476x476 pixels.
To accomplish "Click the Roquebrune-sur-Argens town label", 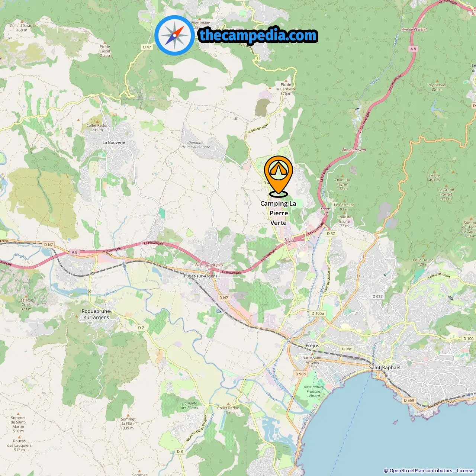I will pyautogui.click(x=96, y=315).
